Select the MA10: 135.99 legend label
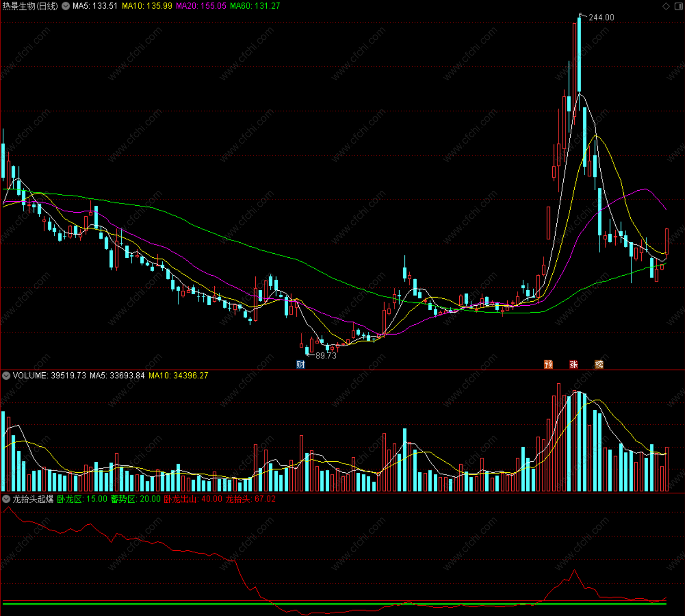This screenshot has height=616, width=685. 147,6
